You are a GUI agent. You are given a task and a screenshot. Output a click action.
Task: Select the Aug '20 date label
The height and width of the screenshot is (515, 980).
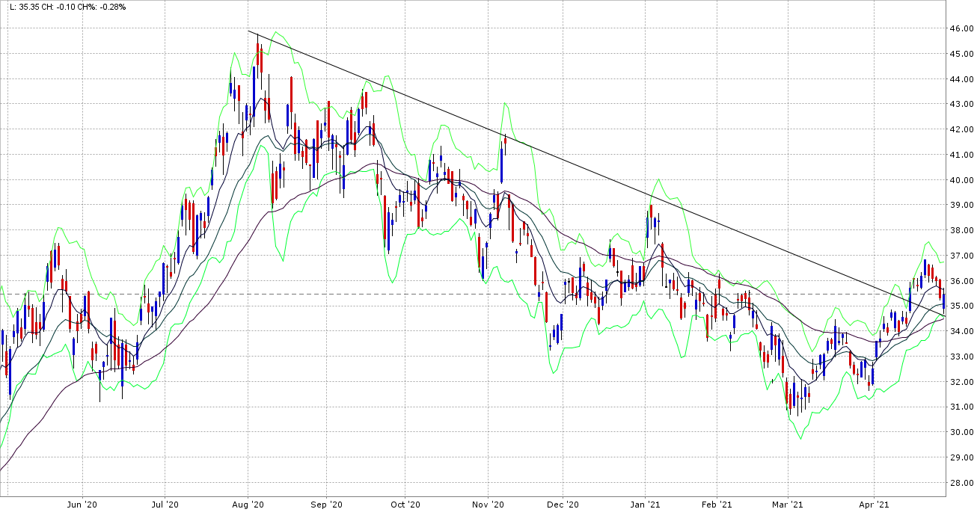coord(248,505)
